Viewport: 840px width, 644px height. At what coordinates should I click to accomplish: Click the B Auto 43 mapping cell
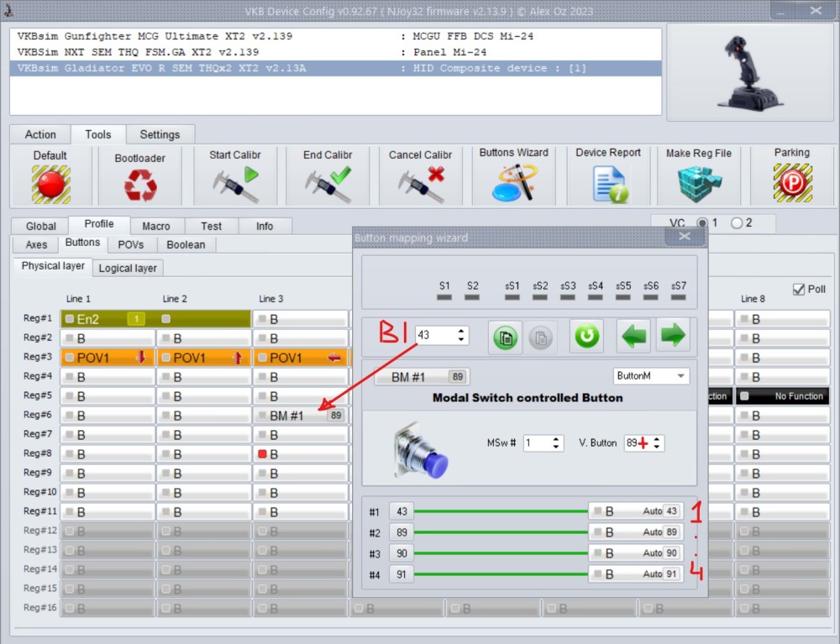(635, 511)
